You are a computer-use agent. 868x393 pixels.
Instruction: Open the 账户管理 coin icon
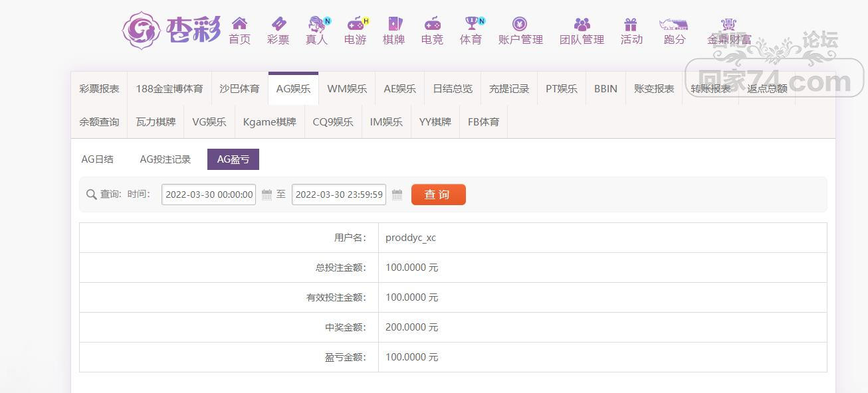[520, 24]
